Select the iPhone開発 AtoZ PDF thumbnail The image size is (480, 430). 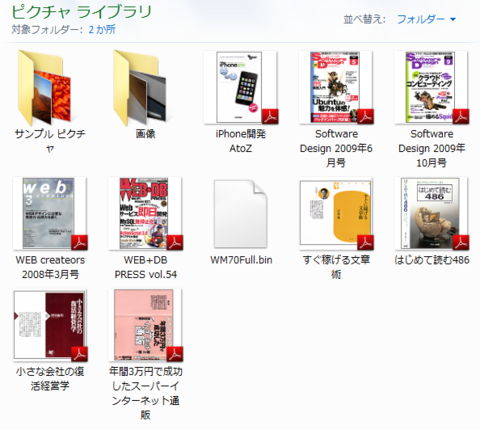click(x=241, y=87)
